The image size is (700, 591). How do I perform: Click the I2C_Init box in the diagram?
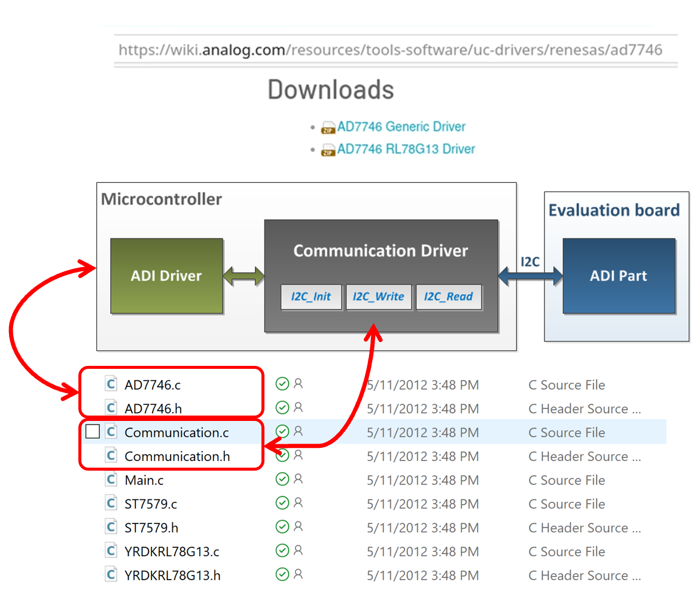click(311, 297)
